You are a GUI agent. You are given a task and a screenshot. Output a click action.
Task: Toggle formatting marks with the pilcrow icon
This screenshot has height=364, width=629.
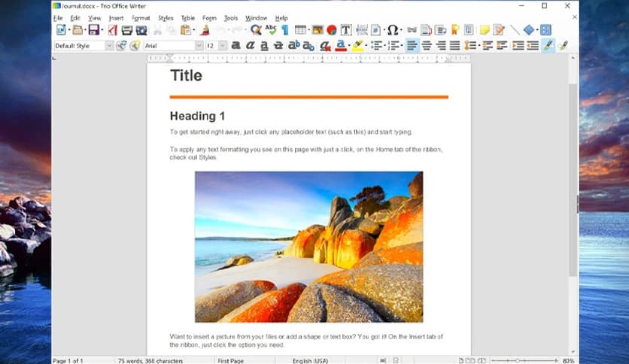point(285,30)
